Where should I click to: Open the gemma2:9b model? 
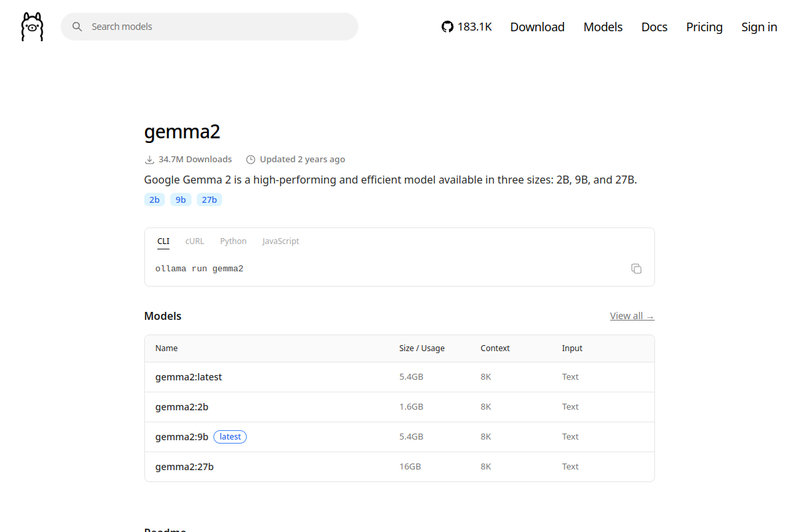coord(182,437)
